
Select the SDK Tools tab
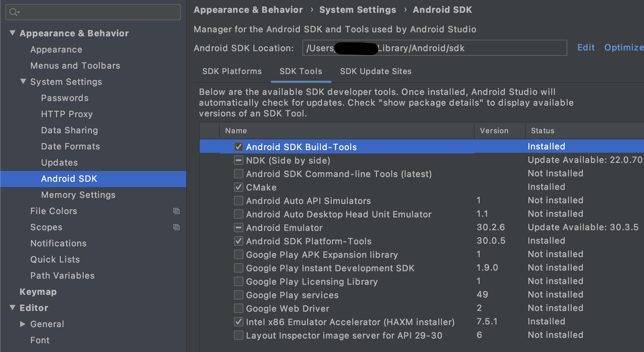(301, 71)
